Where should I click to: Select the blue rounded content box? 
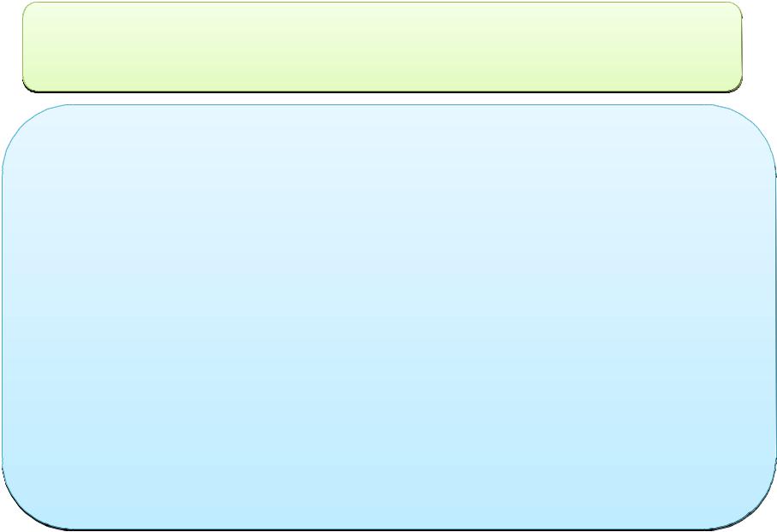(x=388, y=317)
